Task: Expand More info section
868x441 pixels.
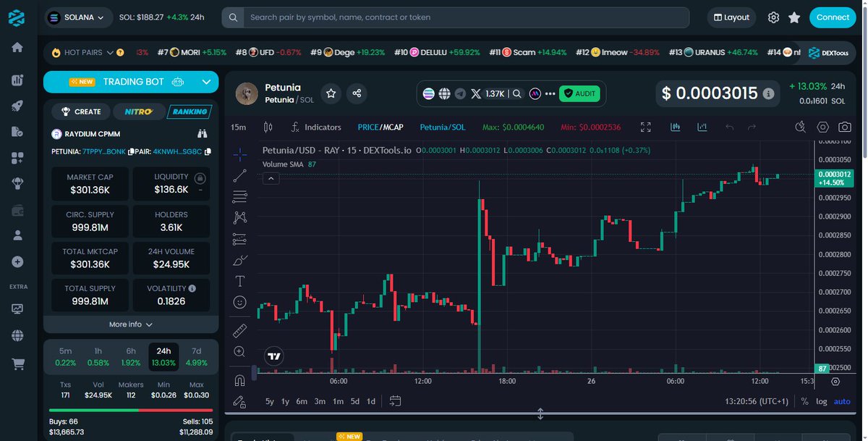Action: [131, 324]
